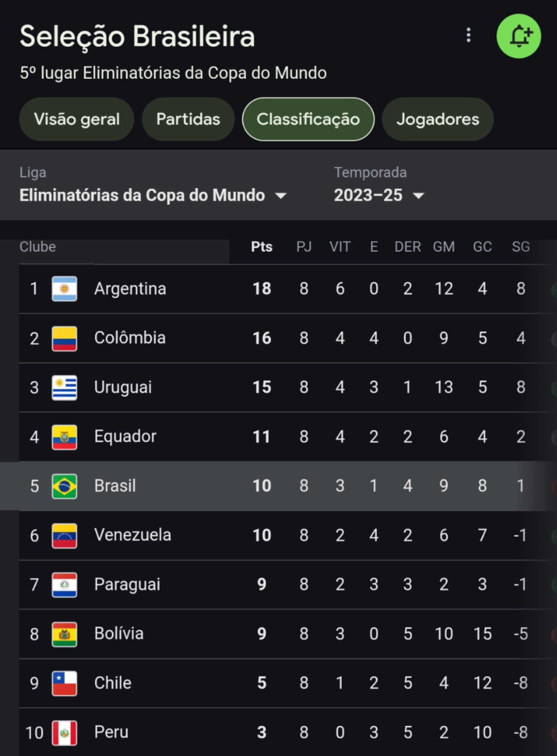Viewport: 557px width, 756px height.
Task: Tap the Peru flag icon
Action: 64,733
